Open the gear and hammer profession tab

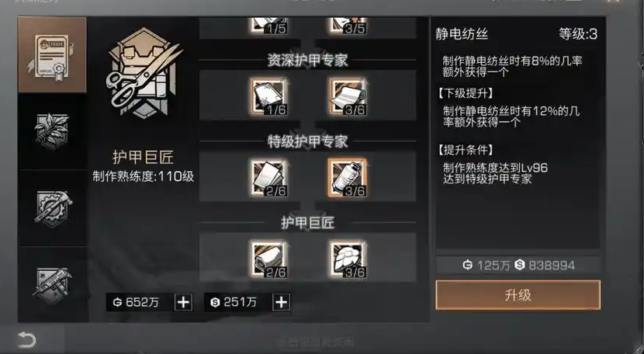coord(52,207)
